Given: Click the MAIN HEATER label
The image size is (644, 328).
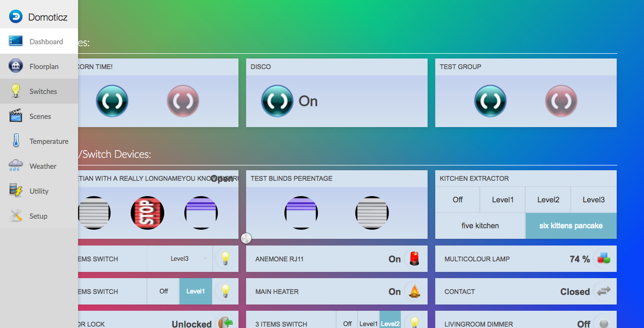Looking at the screenshot, I should [x=277, y=292].
